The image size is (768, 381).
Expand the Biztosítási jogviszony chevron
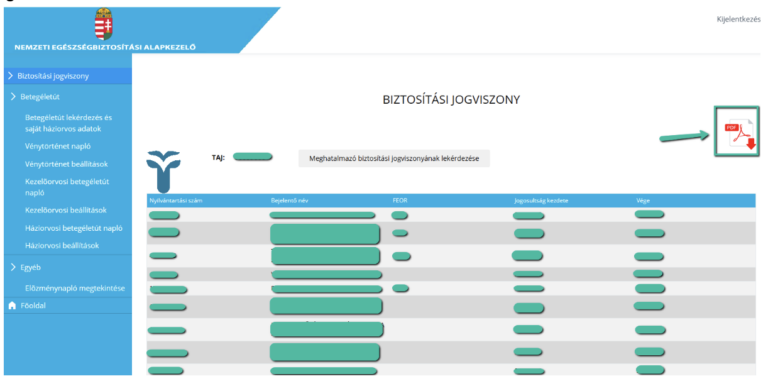(x=10, y=76)
